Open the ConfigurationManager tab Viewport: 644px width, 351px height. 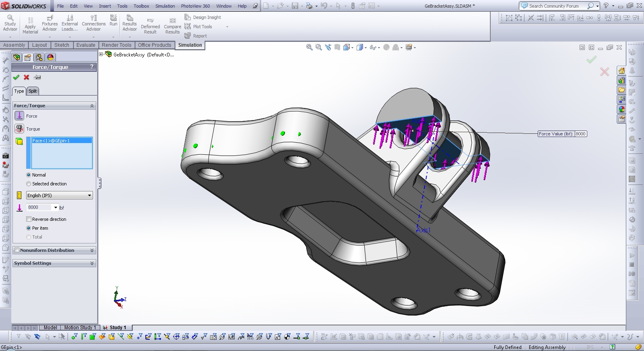click(x=39, y=57)
